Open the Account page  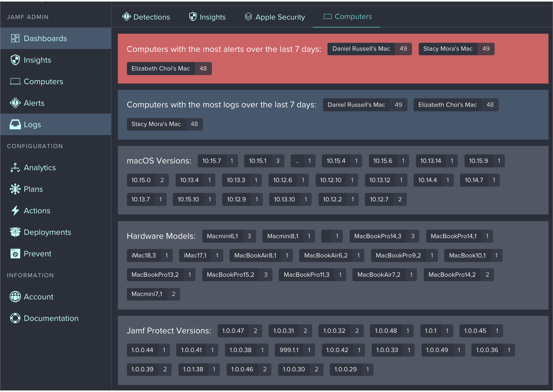point(56,297)
